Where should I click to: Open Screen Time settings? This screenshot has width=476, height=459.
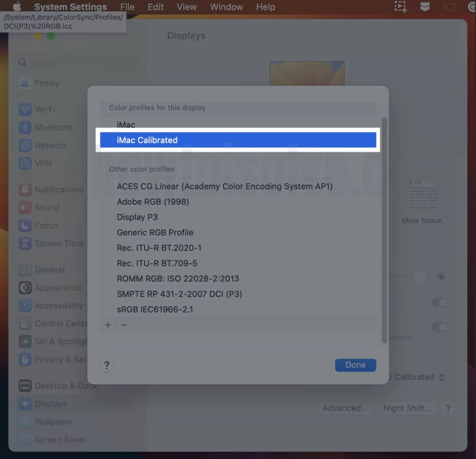pyautogui.click(x=59, y=243)
